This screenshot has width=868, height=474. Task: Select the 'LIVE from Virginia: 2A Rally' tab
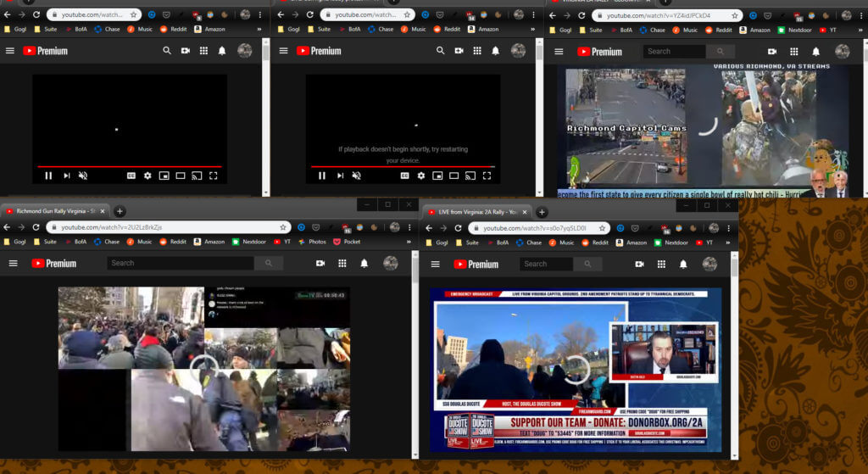tap(476, 212)
